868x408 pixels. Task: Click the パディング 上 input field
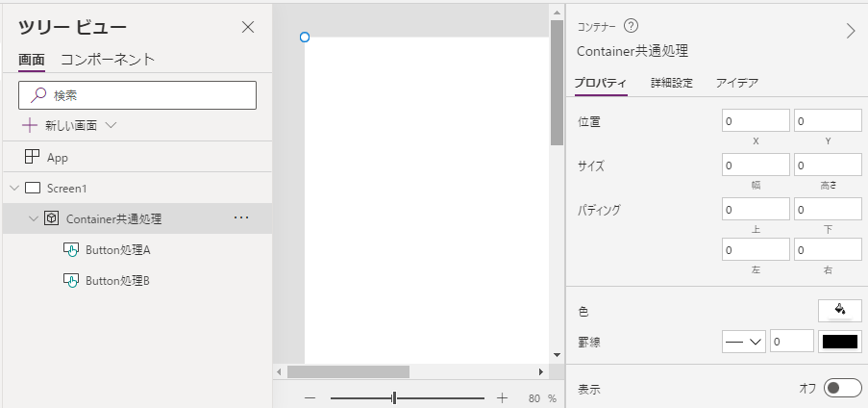tap(756, 209)
